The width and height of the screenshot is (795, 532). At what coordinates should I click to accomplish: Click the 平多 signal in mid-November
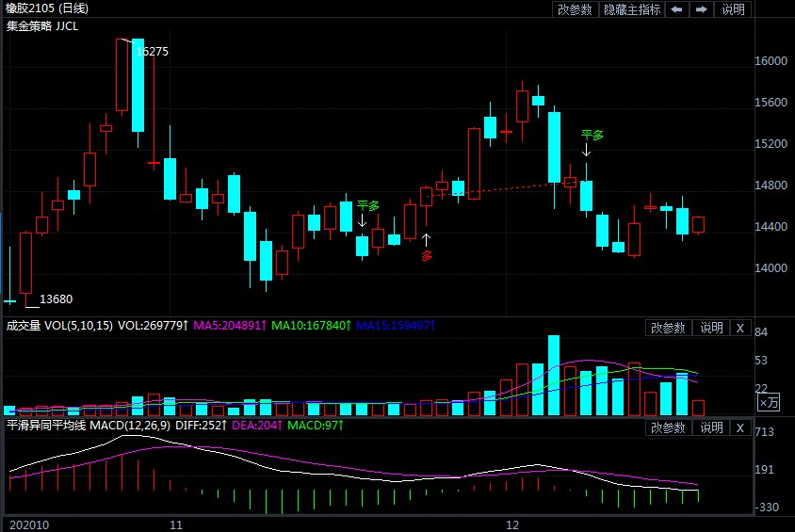368,205
